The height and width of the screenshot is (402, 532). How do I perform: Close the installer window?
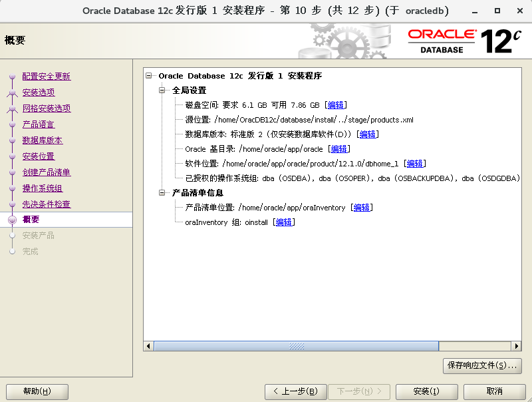520,11
